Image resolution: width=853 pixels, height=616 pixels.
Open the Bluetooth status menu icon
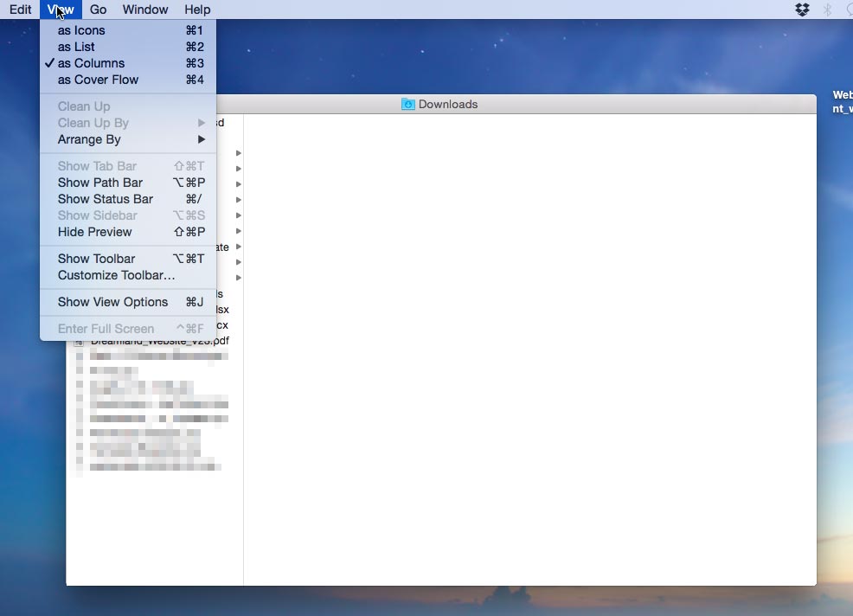pyautogui.click(x=827, y=10)
